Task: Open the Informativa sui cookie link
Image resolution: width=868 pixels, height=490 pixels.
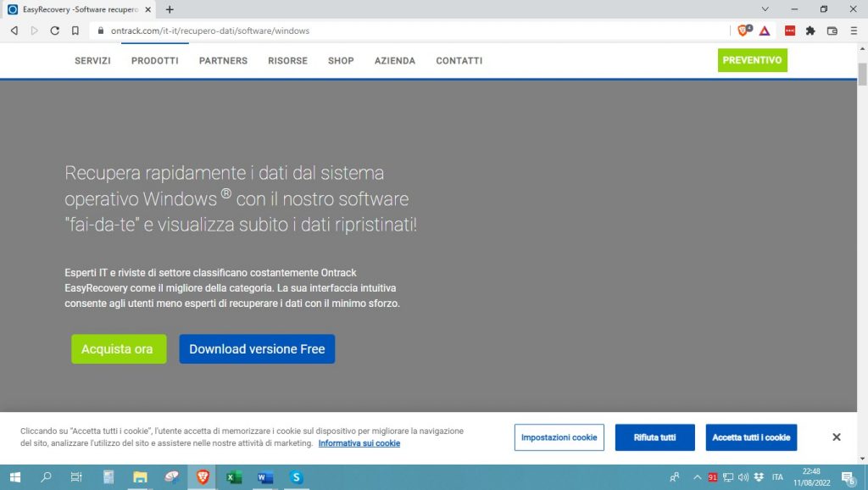Action: pyautogui.click(x=359, y=443)
